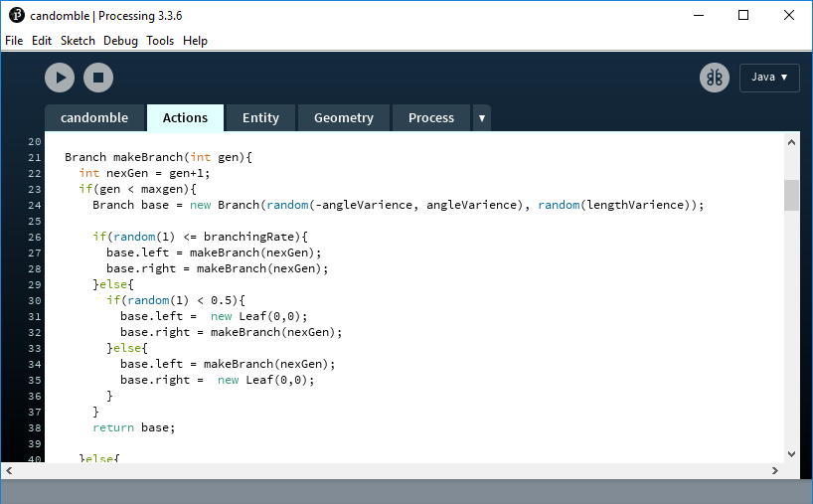Click the Processing logo in title bar
Image resolution: width=813 pixels, height=504 pixels.
pyautogui.click(x=16, y=15)
